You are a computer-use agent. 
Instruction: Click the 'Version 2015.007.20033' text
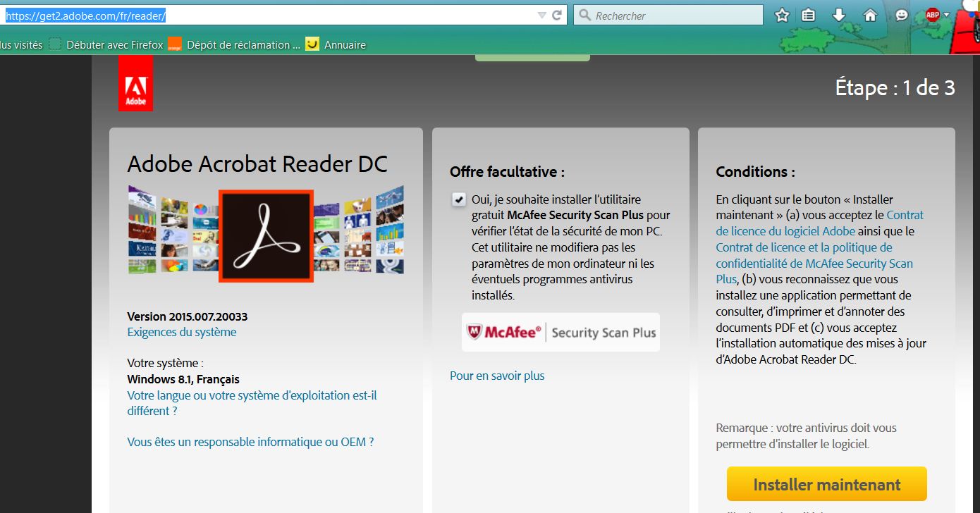point(188,316)
